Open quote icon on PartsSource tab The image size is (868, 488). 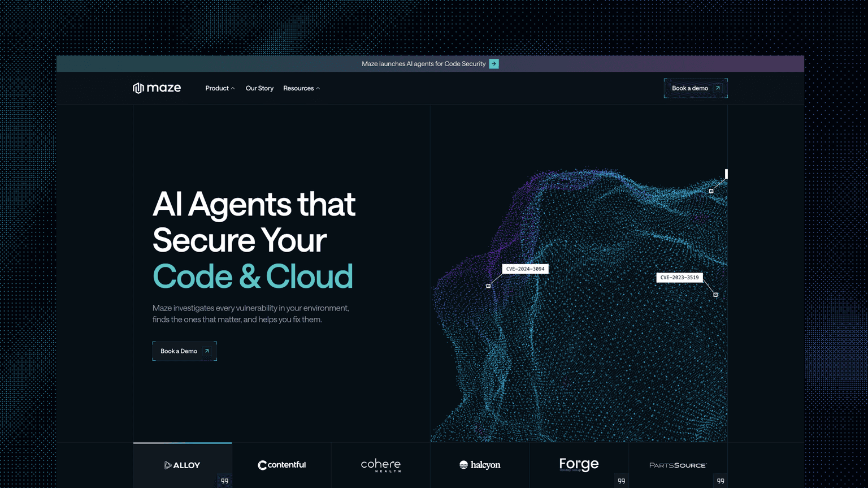(x=721, y=481)
